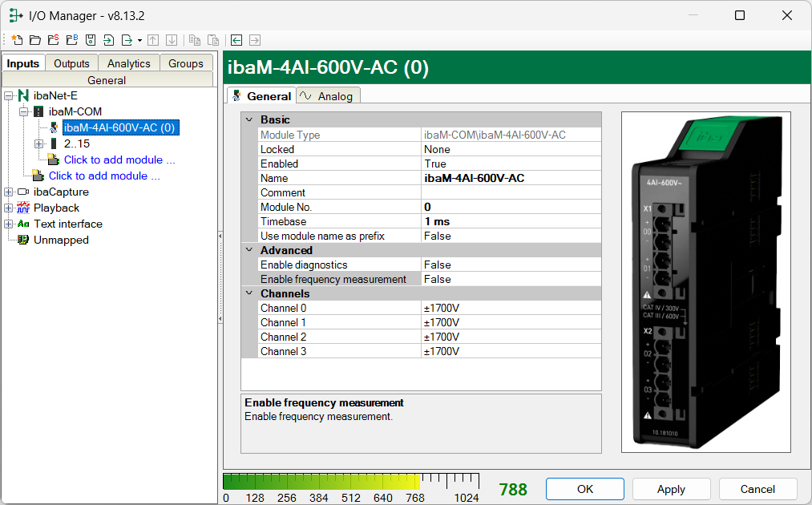Click the paste icon in toolbar

pyautogui.click(x=213, y=40)
